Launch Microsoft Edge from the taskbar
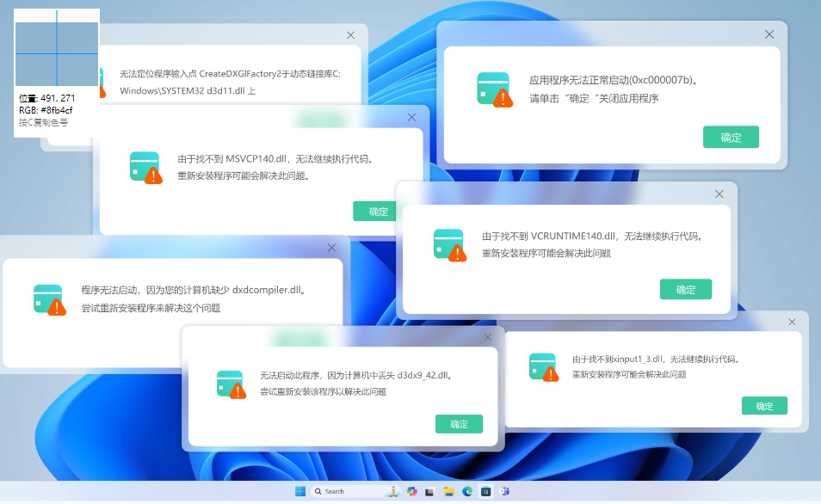This screenshot has width=821, height=504. [x=467, y=491]
